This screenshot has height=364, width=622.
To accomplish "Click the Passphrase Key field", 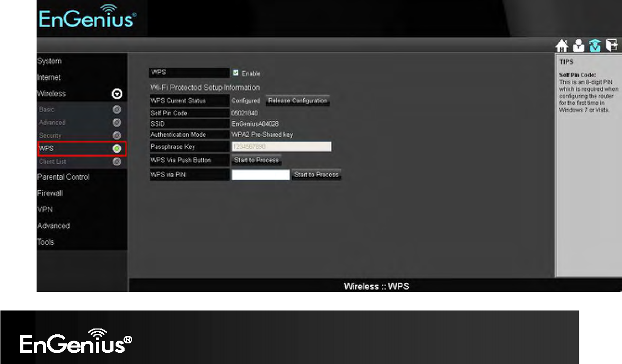I will [281, 146].
